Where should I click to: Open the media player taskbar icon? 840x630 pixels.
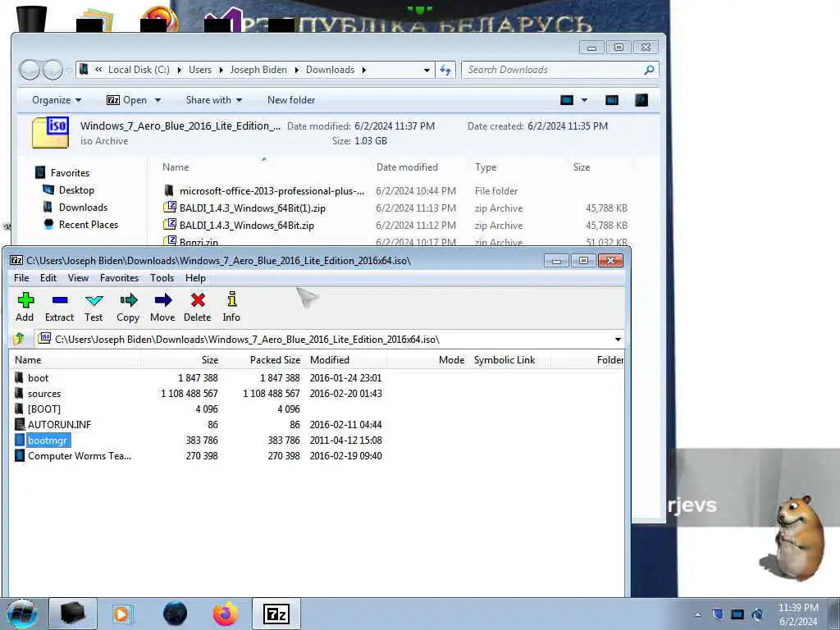123,614
